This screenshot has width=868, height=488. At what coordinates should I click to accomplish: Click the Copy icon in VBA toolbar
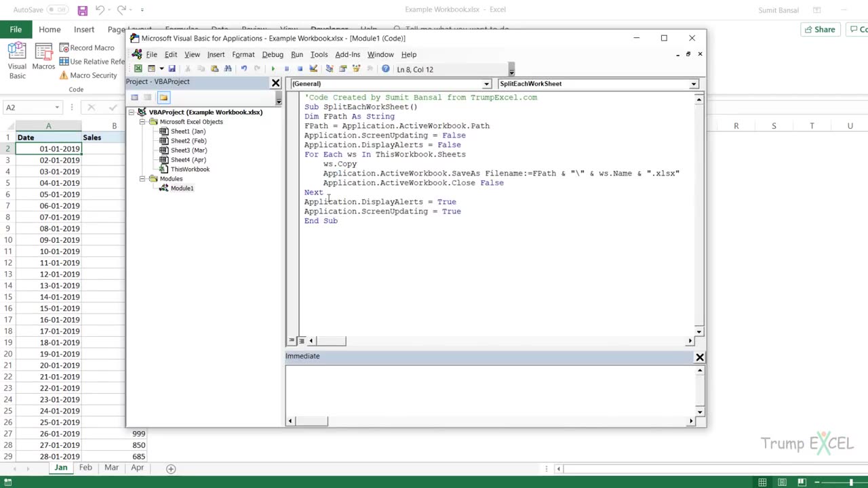201,68
